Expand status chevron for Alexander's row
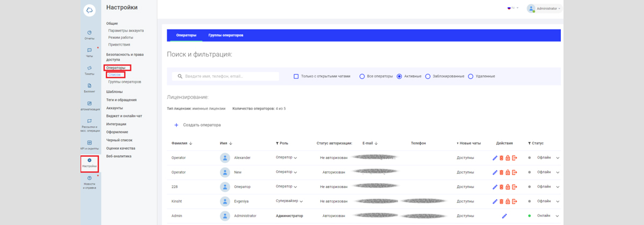The image size is (644, 225). [558, 158]
